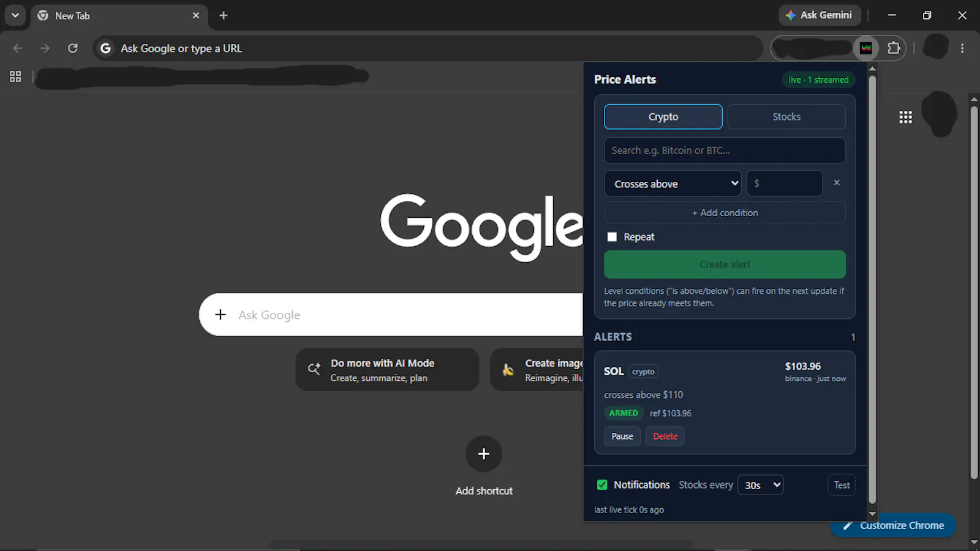Click the Add condition button

click(725, 212)
